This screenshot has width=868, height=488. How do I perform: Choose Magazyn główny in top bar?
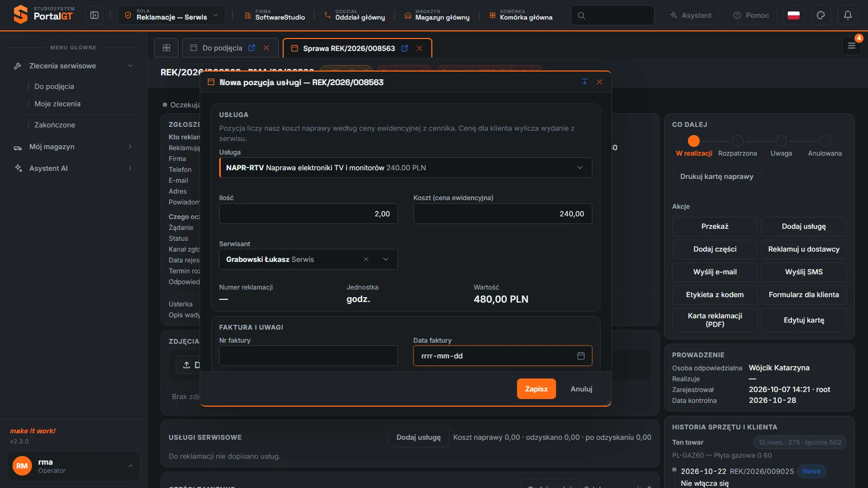tap(437, 15)
